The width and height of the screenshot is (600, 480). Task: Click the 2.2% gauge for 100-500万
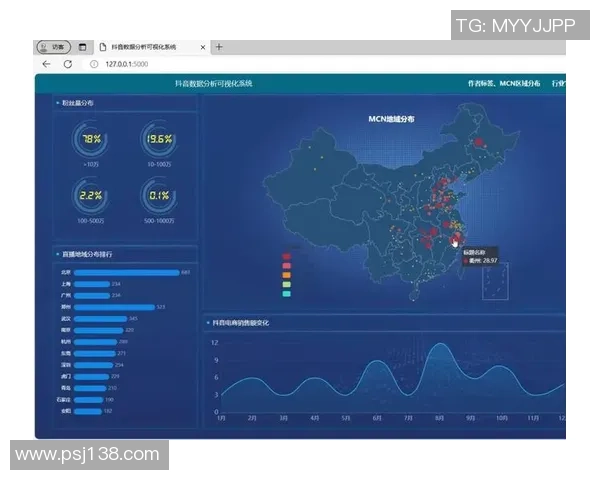[x=91, y=196]
